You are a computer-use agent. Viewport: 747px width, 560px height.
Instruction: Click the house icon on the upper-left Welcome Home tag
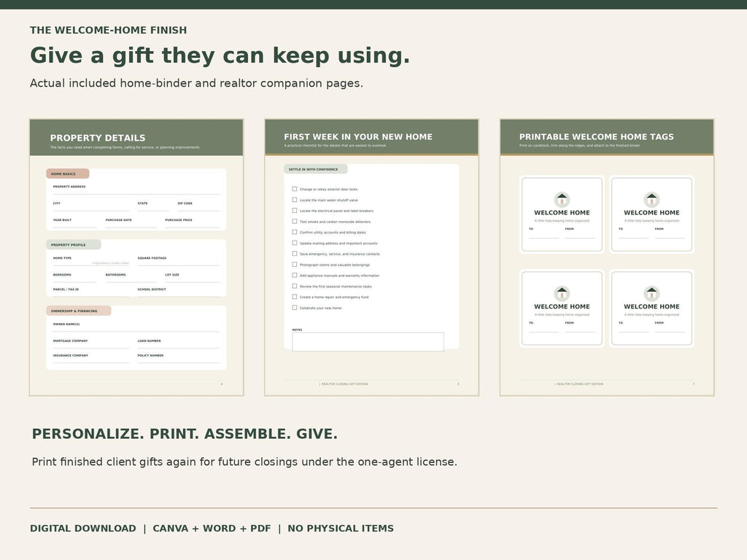point(562,199)
